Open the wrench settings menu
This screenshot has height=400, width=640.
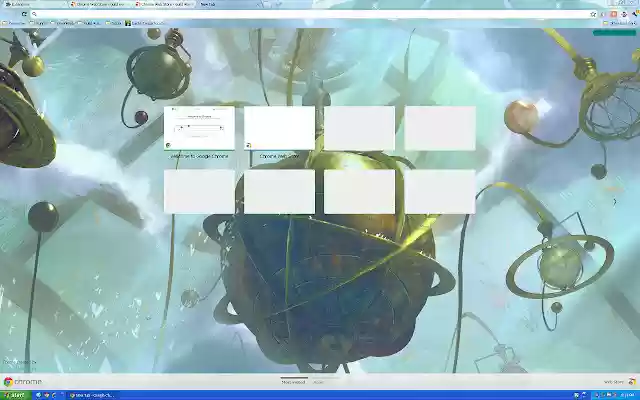(635, 14)
